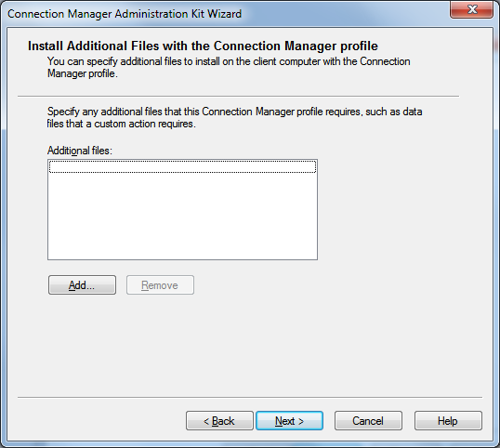Click the Add... button
This screenshot has height=448, width=500.
[82, 284]
